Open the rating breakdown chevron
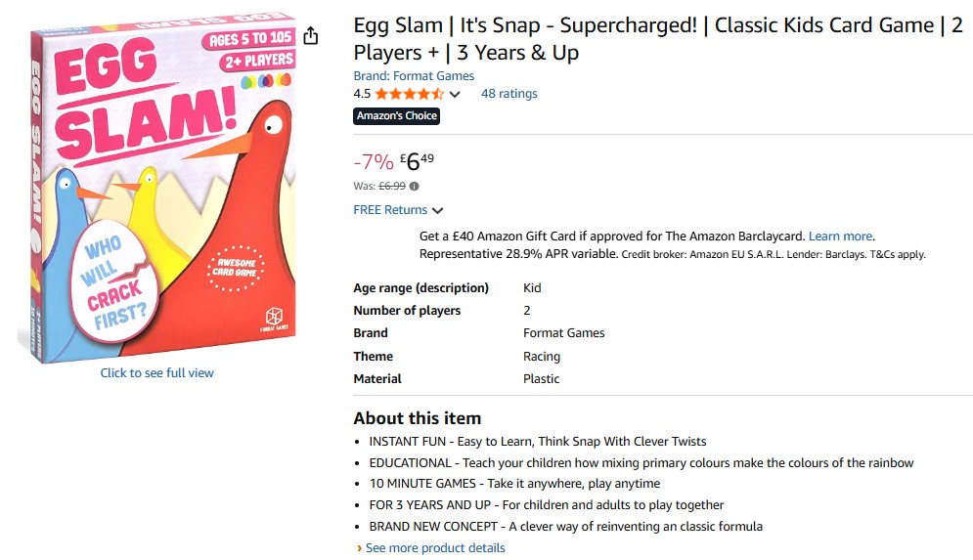973x560 pixels. pyautogui.click(x=455, y=95)
